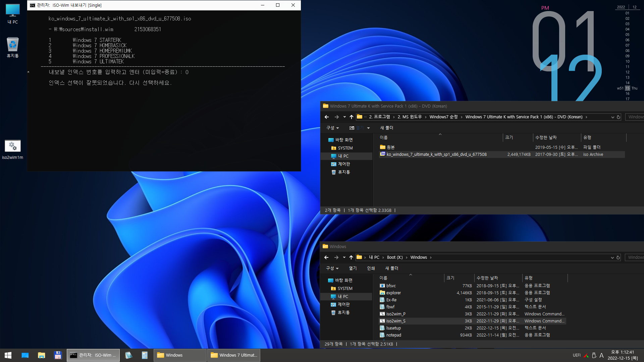This screenshot has height=362, width=644.
Task: Go back in lower Windows explorer
Action: click(x=326, y=257)
